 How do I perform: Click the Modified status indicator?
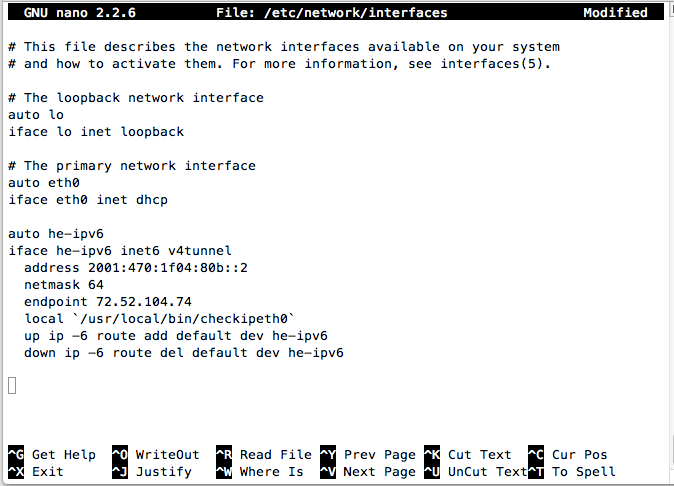(x=615, y=13)
